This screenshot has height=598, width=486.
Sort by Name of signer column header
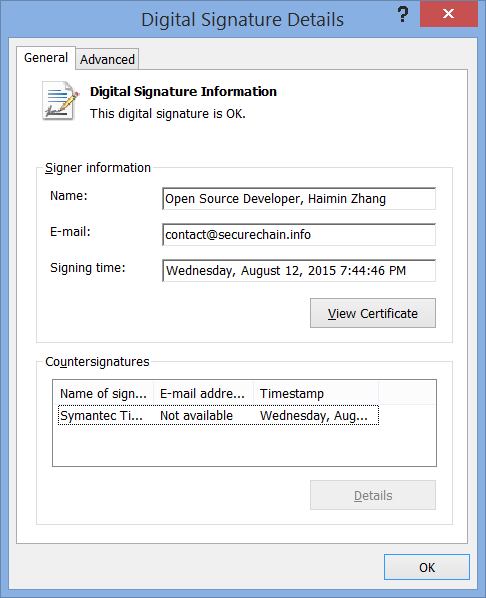(103, 393)
